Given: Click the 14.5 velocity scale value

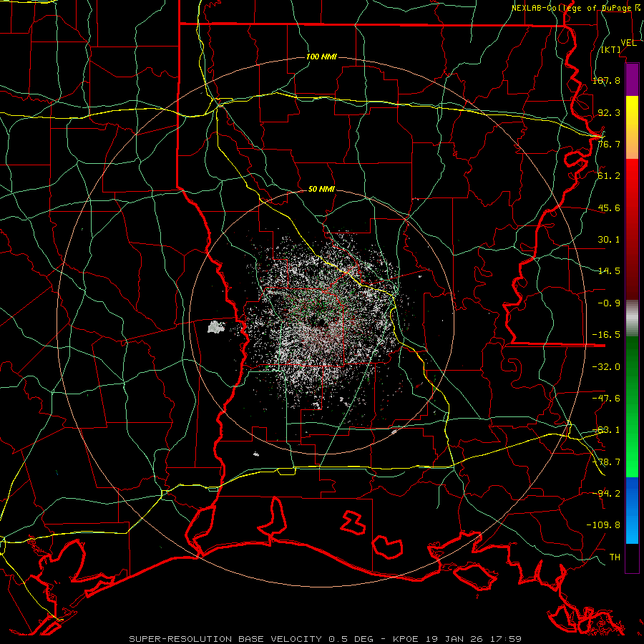Looking at the screenshot, I should [609, 271].
